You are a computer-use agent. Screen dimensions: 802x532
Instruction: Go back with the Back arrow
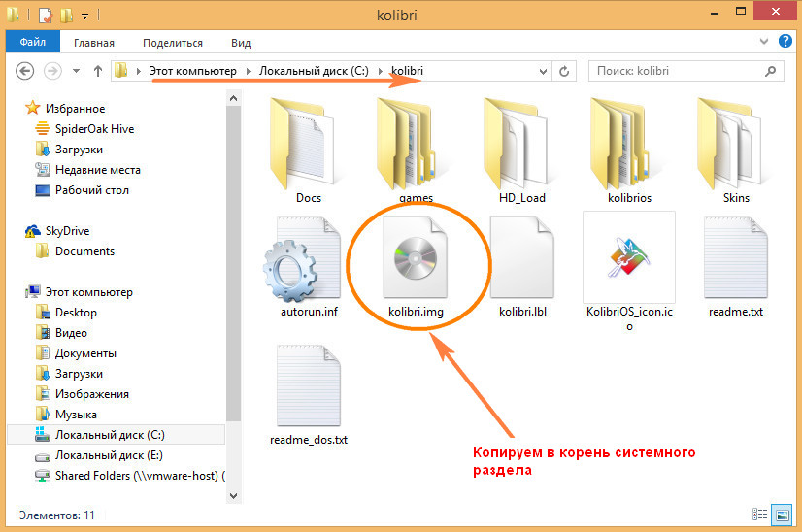coord(24,71)
